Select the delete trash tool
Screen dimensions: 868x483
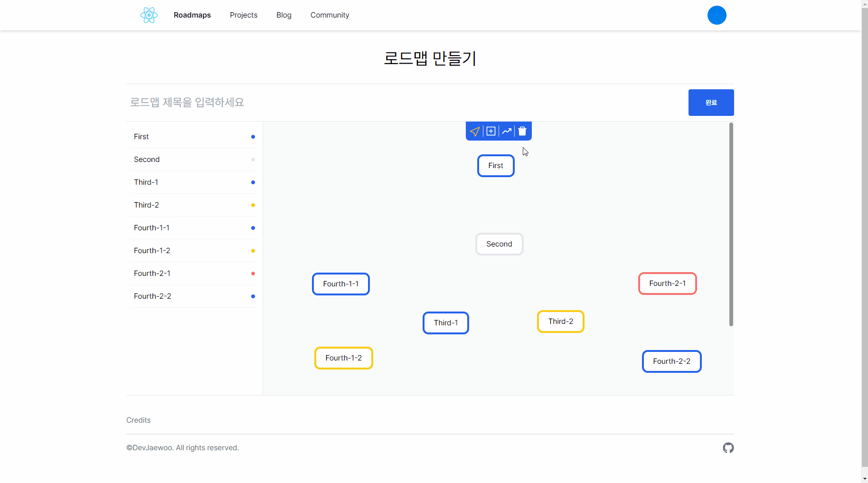click(x=522, y=131)
